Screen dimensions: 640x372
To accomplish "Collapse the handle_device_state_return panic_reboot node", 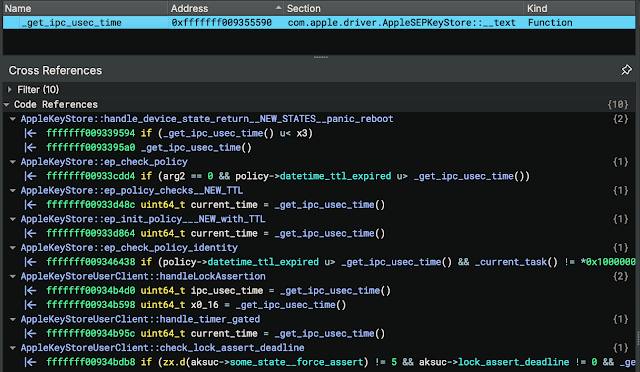I will click(13, 119).
